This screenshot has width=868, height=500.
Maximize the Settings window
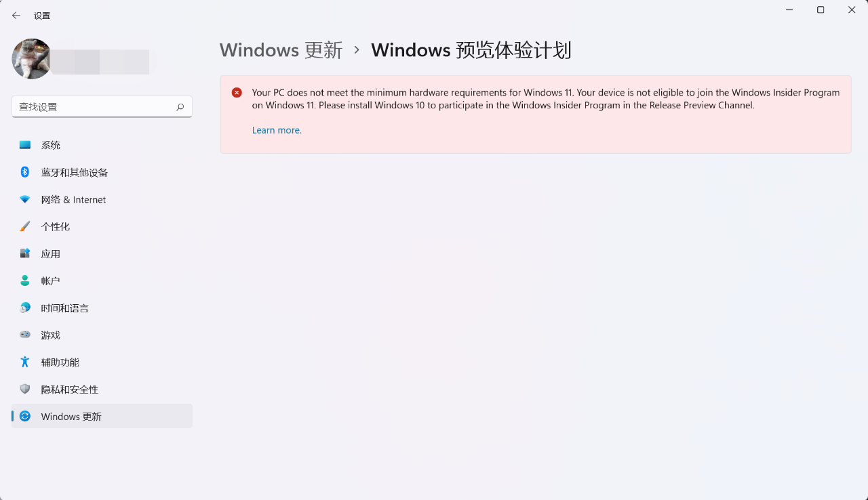point(821,9)
